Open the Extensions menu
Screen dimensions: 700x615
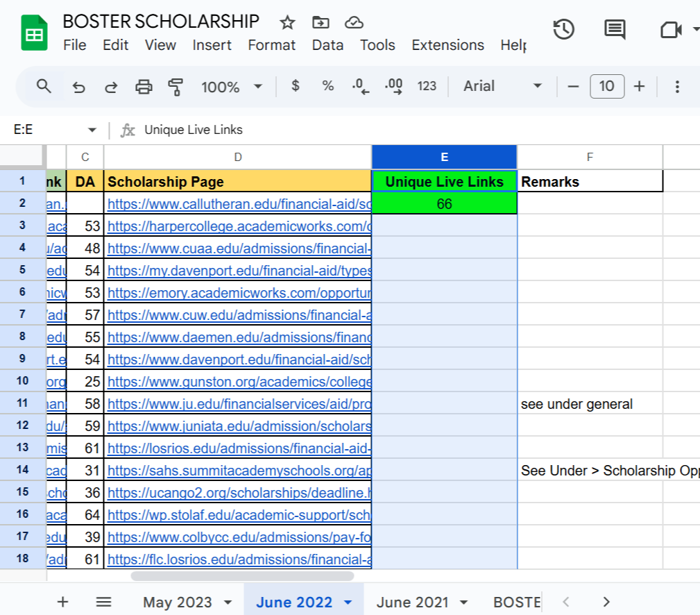(447, 45)
